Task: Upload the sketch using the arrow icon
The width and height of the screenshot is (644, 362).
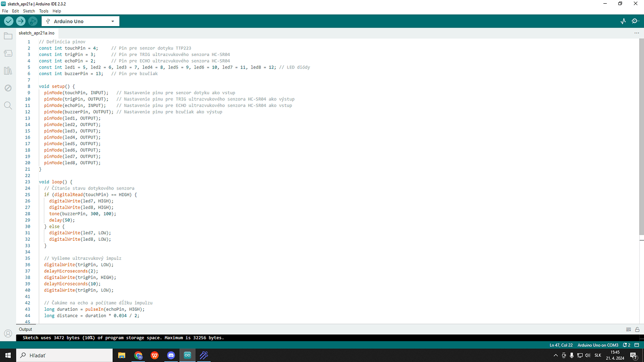Action: coord(21,21)
